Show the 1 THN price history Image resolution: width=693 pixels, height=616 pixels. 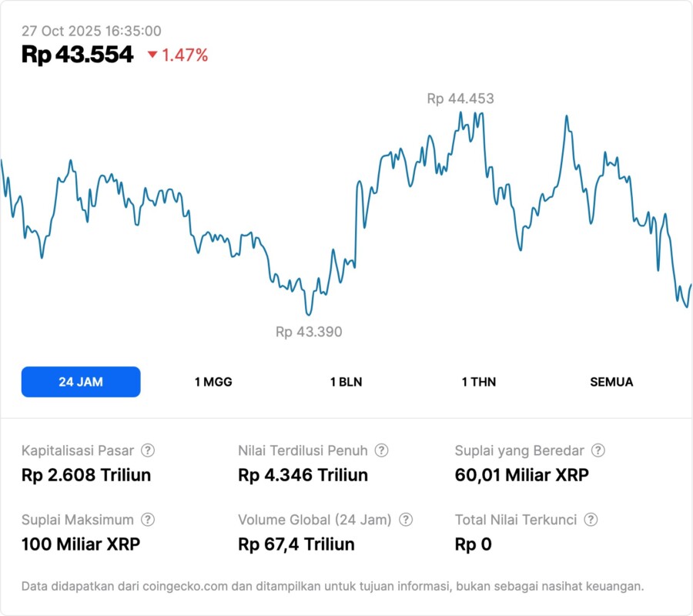pyautogui.click(x=479, y=382)
